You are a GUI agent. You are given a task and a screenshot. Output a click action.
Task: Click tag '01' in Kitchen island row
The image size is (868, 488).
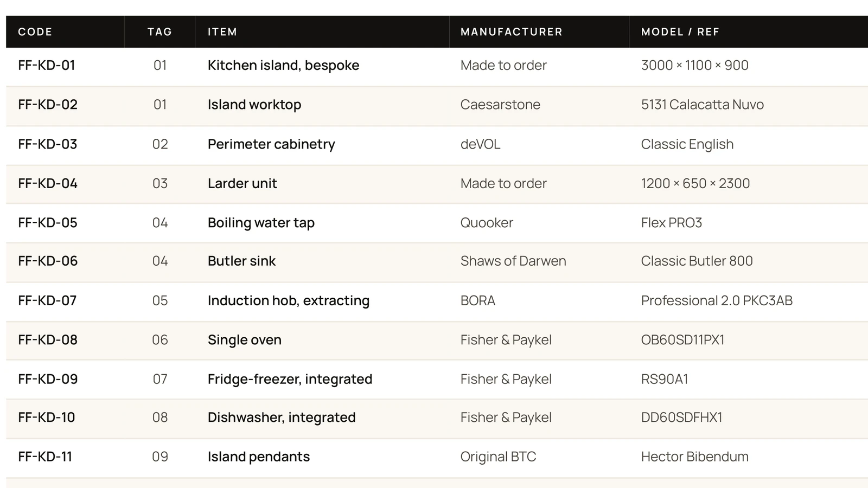pyautogui.click(x=160, y=66)
